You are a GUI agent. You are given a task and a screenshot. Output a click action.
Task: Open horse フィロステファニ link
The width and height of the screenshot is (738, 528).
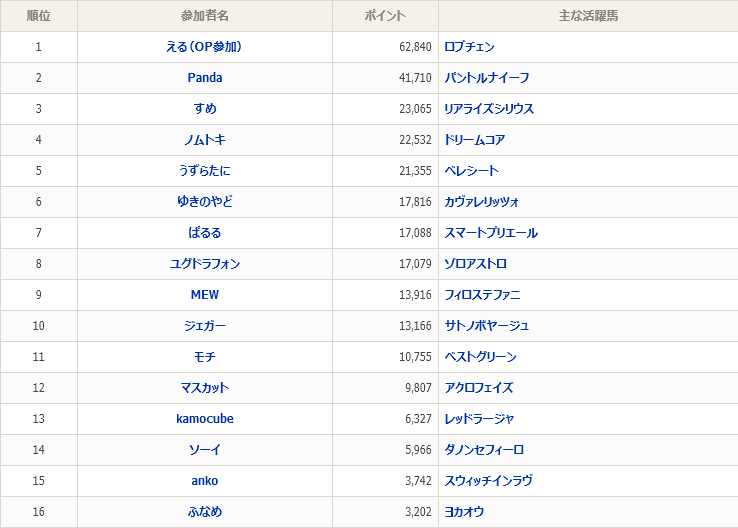click(x=482, y=295)
